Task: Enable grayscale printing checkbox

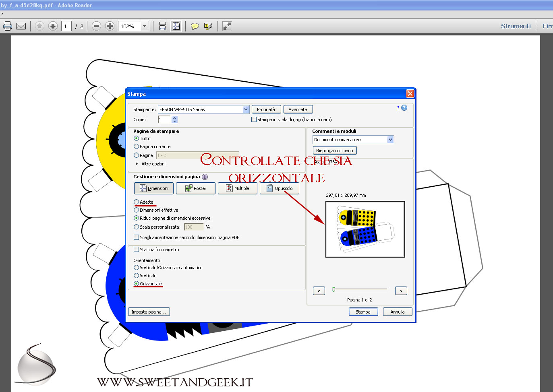Action: 254,120
